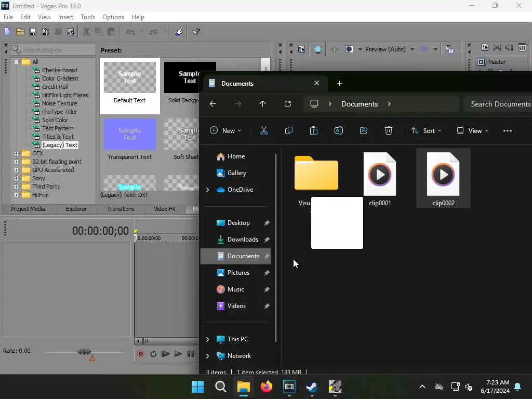The image size is (532, 399).
Task: Open Project Video Properties in preview toolbar
Action: click(302, 49)
